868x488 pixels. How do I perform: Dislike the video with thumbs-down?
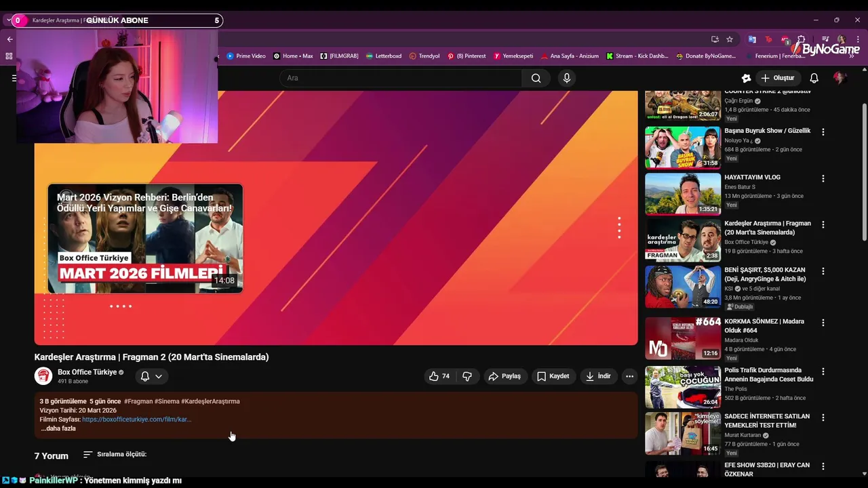(467, 376)
